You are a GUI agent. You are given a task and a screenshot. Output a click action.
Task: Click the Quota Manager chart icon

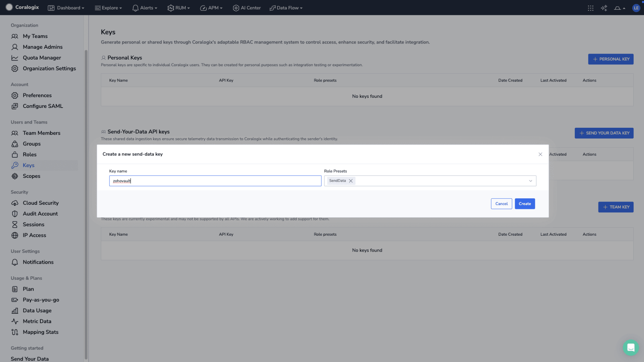tap(15, 58)
